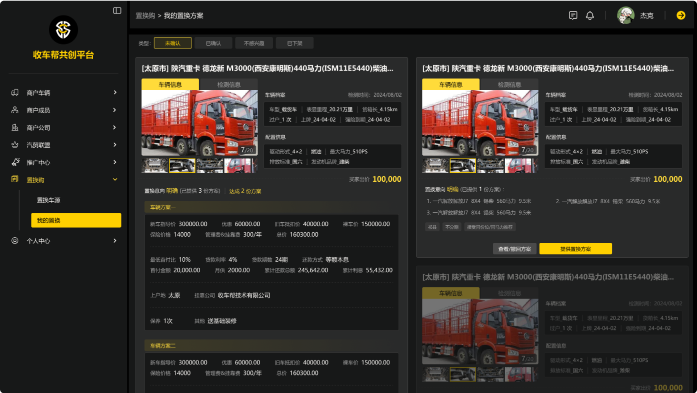The width and height of the screenshot is (697, 393).
Task: Open 置换车源 submenu item
Action: [48, 200]
